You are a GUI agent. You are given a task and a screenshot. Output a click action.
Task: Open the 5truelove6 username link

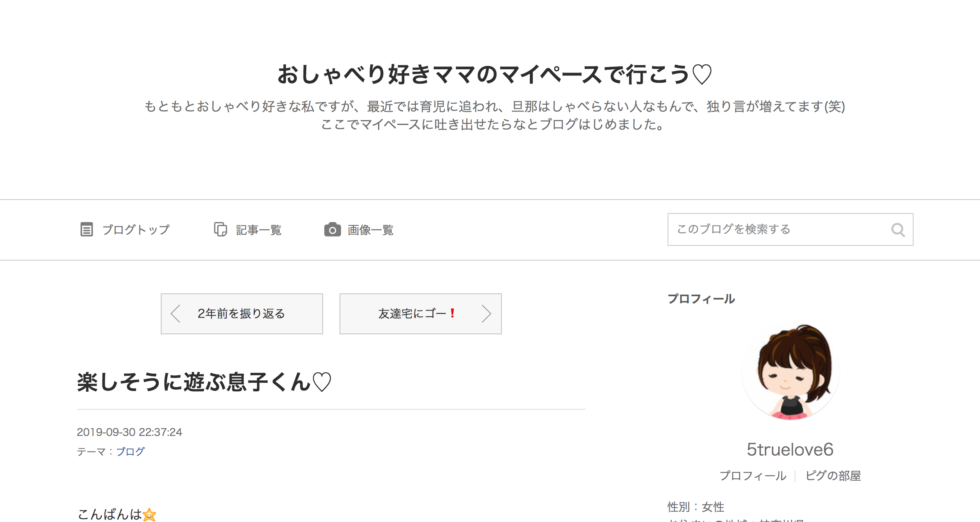pos(790,449)
